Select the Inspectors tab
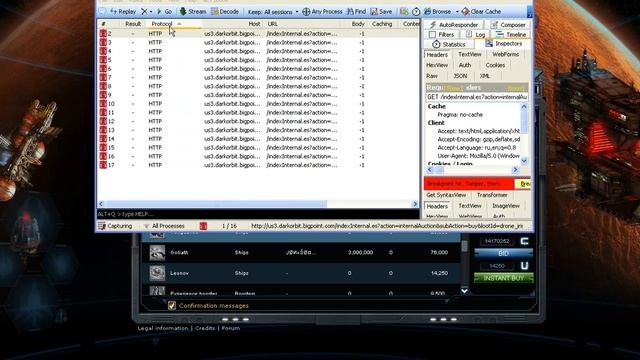This screenshot has width=640, height=360. 504,44
